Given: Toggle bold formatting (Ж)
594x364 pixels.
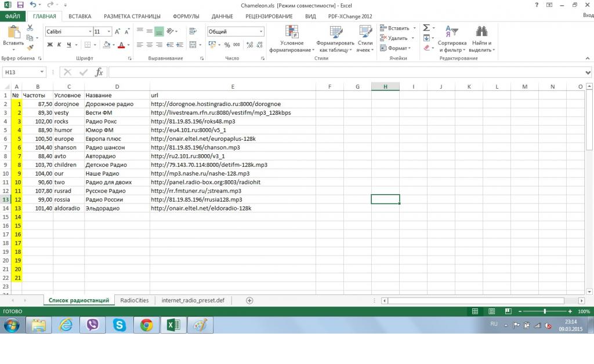Looking at the screenshot, I should [49, 45].
